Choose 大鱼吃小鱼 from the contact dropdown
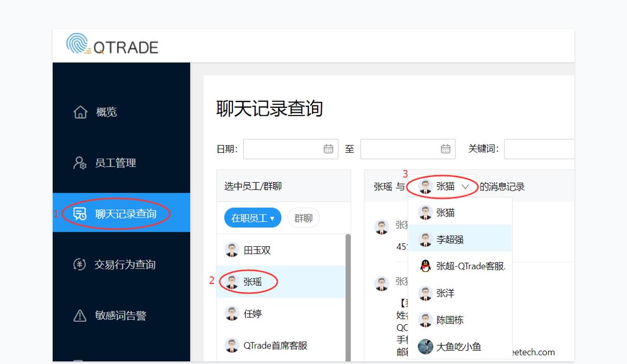 click(460, 346)
